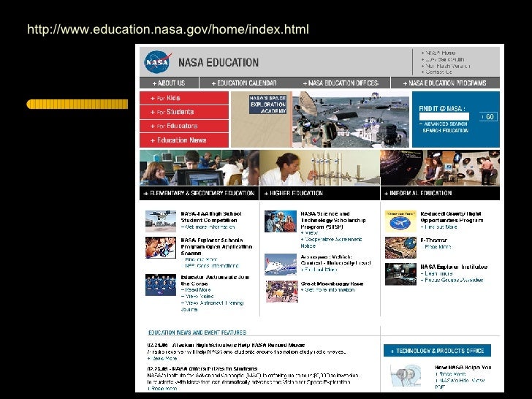
Task: Open the Education Calendar menu
Action: click(244, 83)
